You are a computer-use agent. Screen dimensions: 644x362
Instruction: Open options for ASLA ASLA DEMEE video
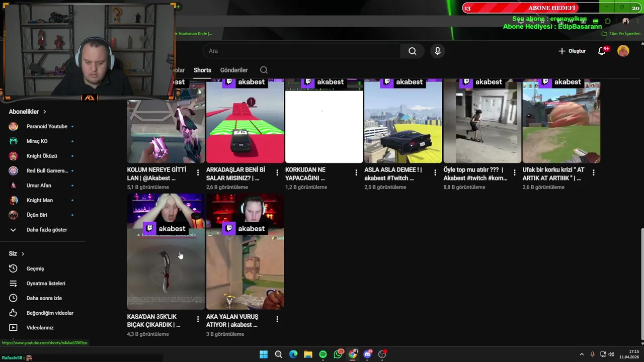click(x=435, y=172)
